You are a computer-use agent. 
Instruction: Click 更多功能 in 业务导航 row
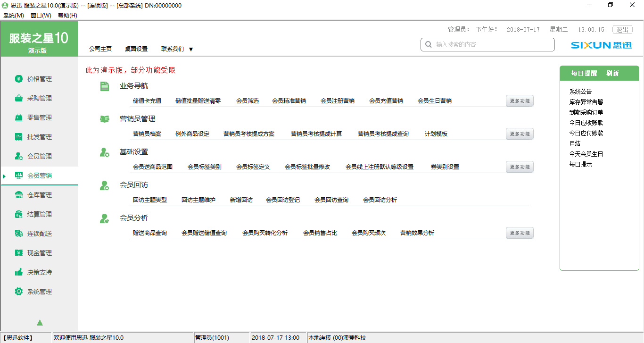pyautogui.click(x=520, y=101)
